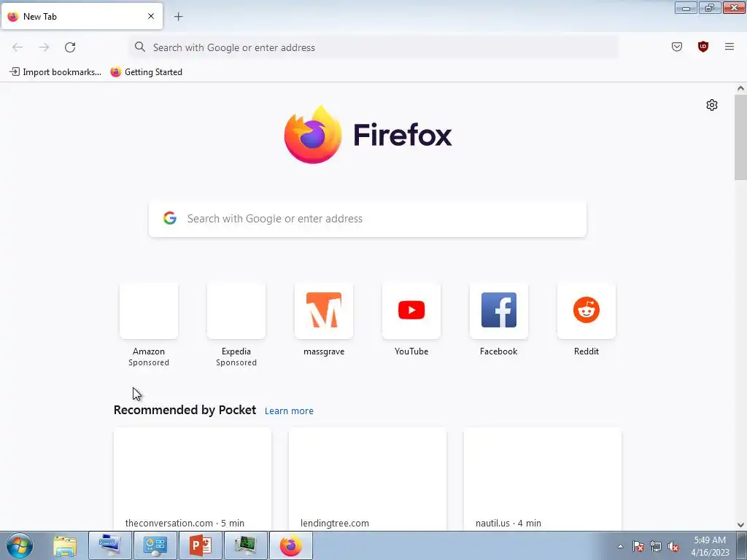Close the New Tab tab
The width and height of the screenshot is (747, 560).
[x=151, y=16]
